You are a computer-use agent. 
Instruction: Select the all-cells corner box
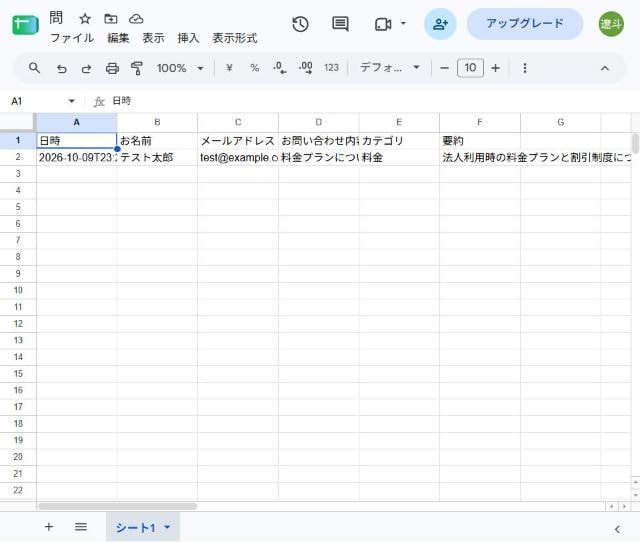click(18, 122)
